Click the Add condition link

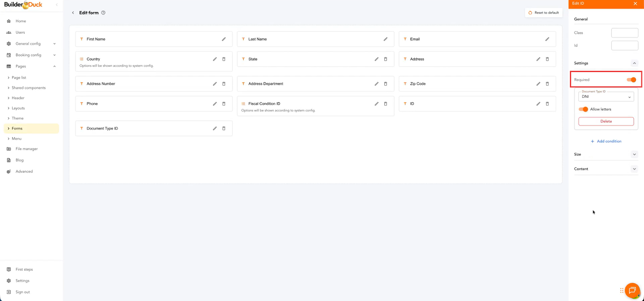[x=606, y=141]
